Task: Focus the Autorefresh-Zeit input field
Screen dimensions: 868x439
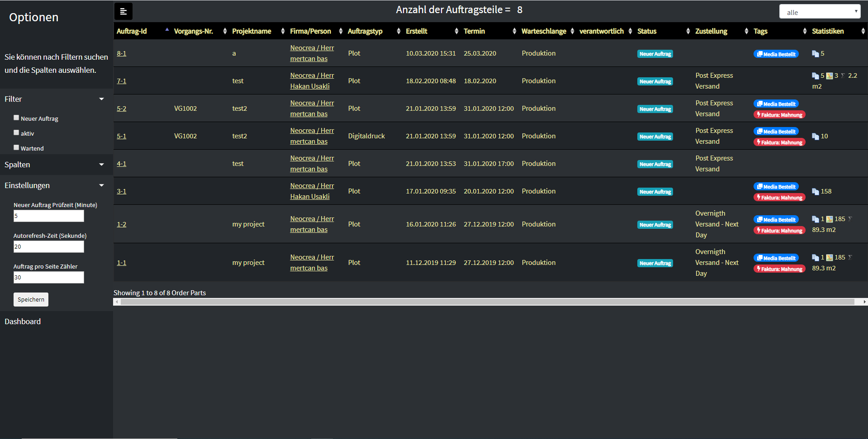Action: [49, 247]
